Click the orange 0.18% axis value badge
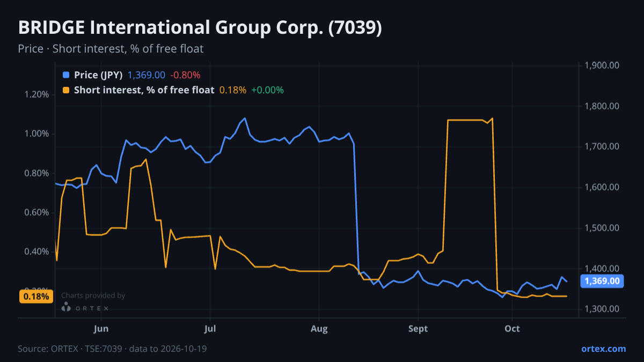 (x=36, y=296)
